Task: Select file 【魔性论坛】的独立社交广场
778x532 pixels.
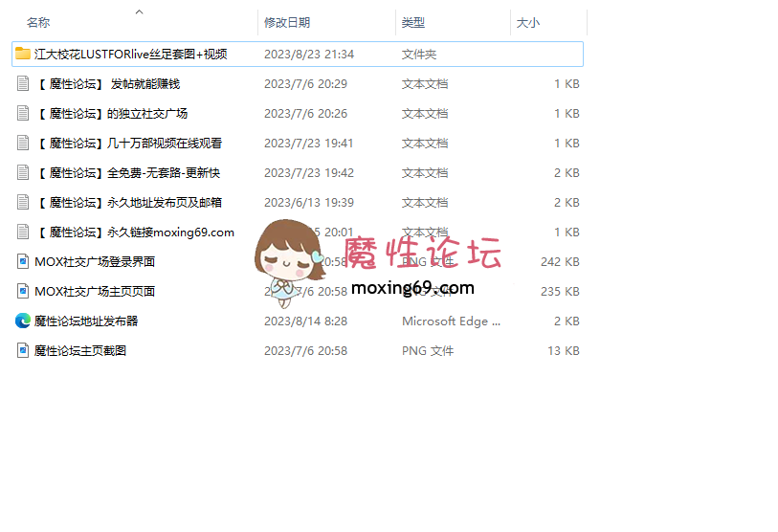Action: tap(111, 114)
